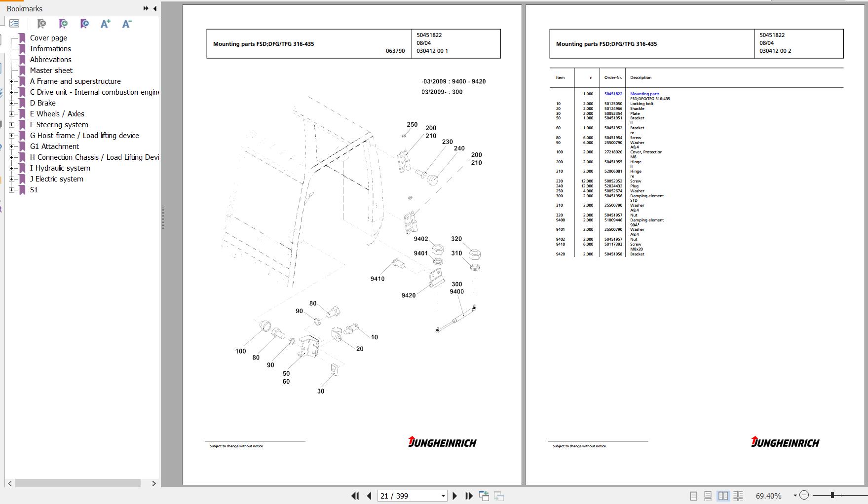This screenshot has width=868, height=504.
Task: Click the S1 bookmark ribbon icon
Action: click(x=22, y=190)
